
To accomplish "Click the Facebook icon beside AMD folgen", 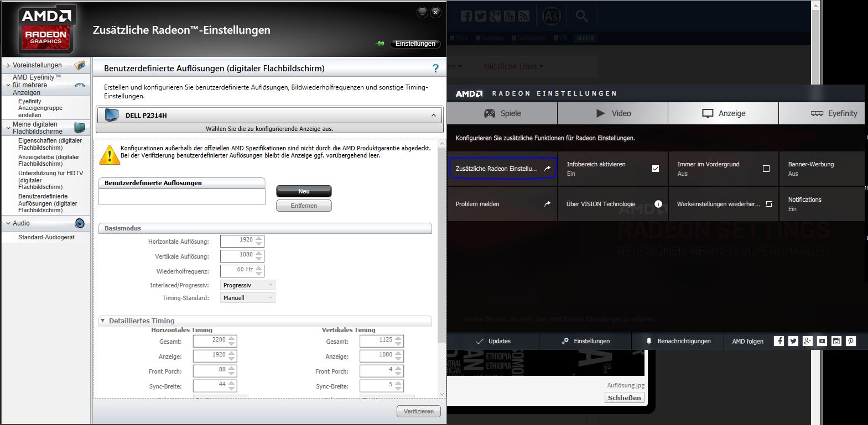I will [779, 341].
